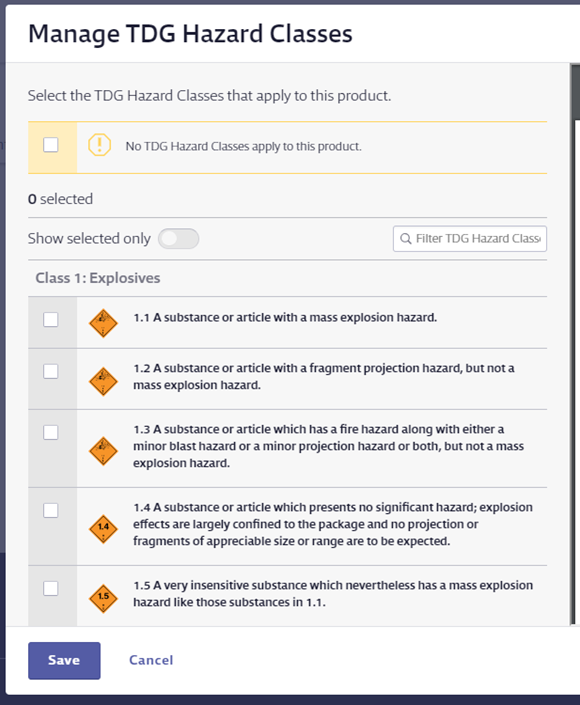
Task: Select the checkbox for class 1.2
Action: 51,371
